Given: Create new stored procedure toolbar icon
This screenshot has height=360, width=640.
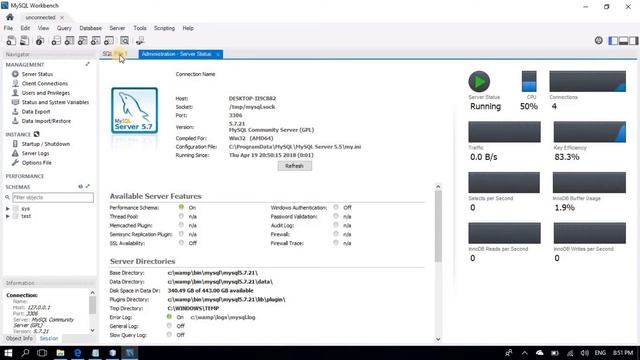Looking at the screenshot, I should click(96, 40).
